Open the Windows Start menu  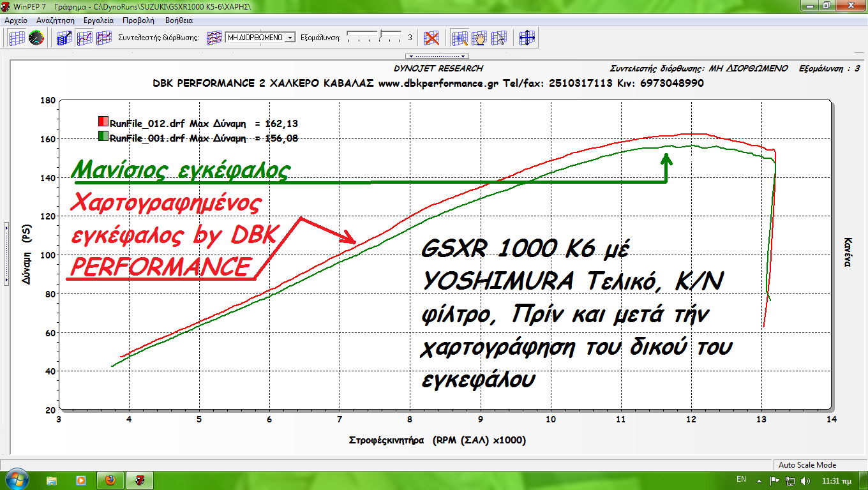17,480
